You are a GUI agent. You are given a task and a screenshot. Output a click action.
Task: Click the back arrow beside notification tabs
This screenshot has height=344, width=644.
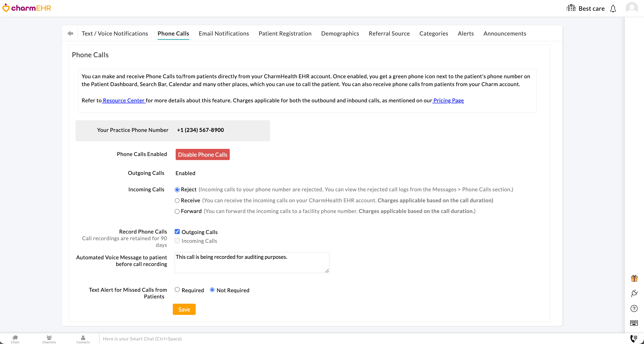[x=70, y=33]
